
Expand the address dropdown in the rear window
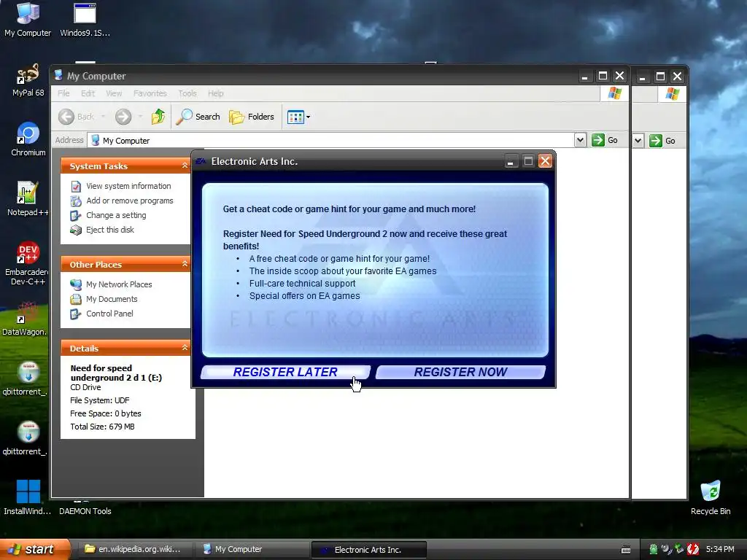pos(638,141)
